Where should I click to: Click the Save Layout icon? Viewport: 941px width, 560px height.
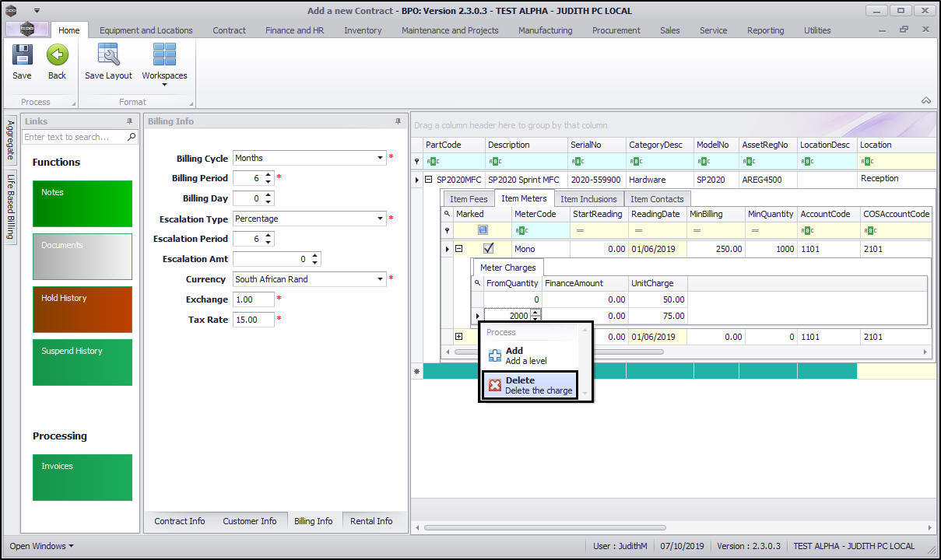(108, 55)
